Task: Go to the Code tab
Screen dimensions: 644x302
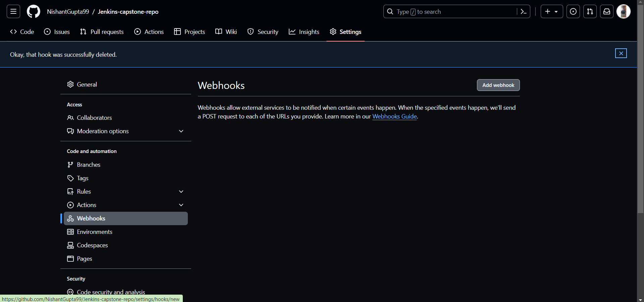Action: 22,32
